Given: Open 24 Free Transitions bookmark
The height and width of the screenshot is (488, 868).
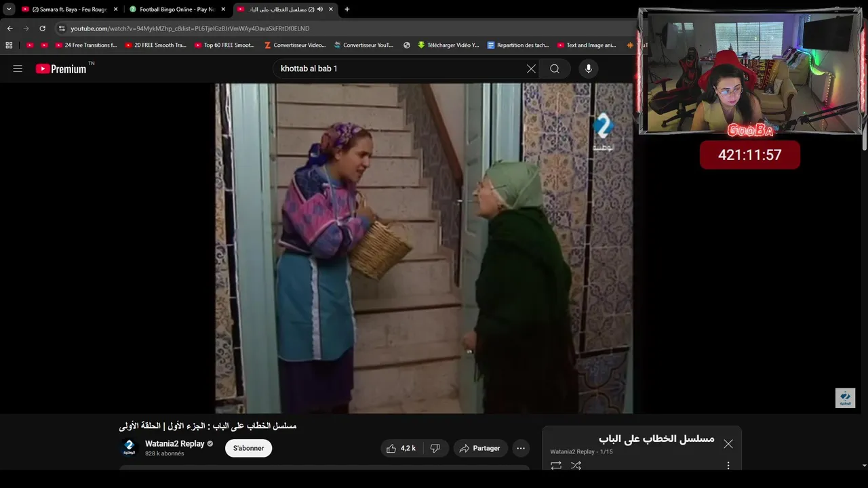Looking at the screenshot, I should pyautogui.click(x=86, y=45).
